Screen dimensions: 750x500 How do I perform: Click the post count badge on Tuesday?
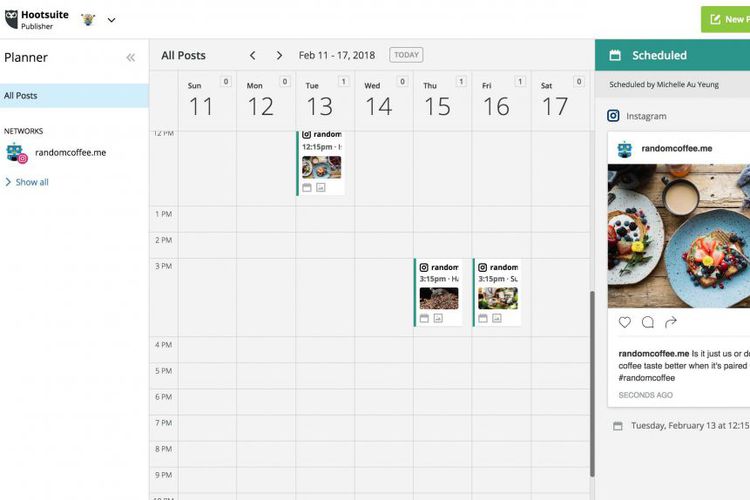(x=343, y=81)
